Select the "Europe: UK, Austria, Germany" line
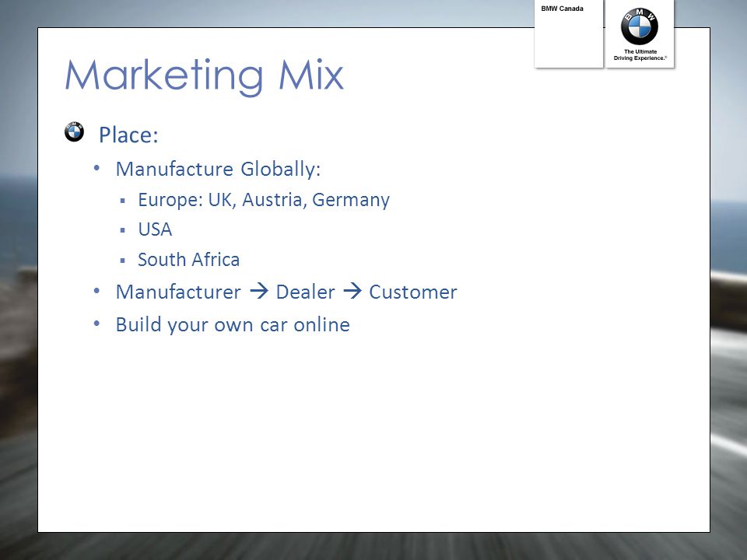The image size is (747, 560). pos(264,200)
